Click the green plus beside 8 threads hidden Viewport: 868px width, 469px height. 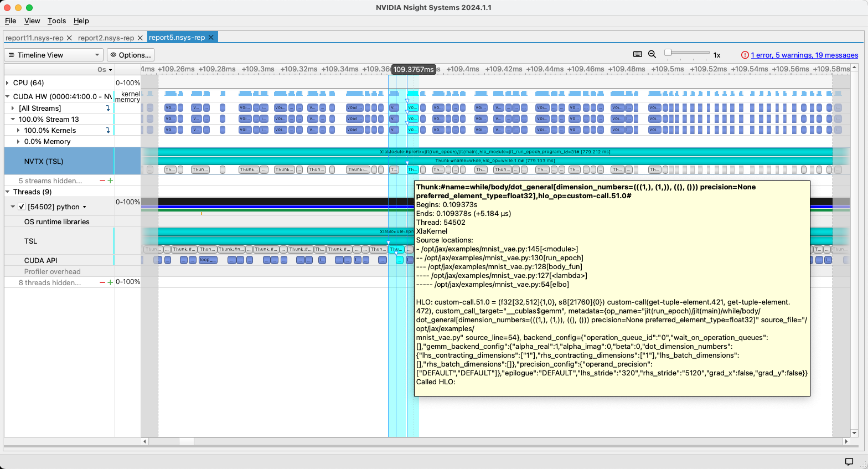click(110, 282)
